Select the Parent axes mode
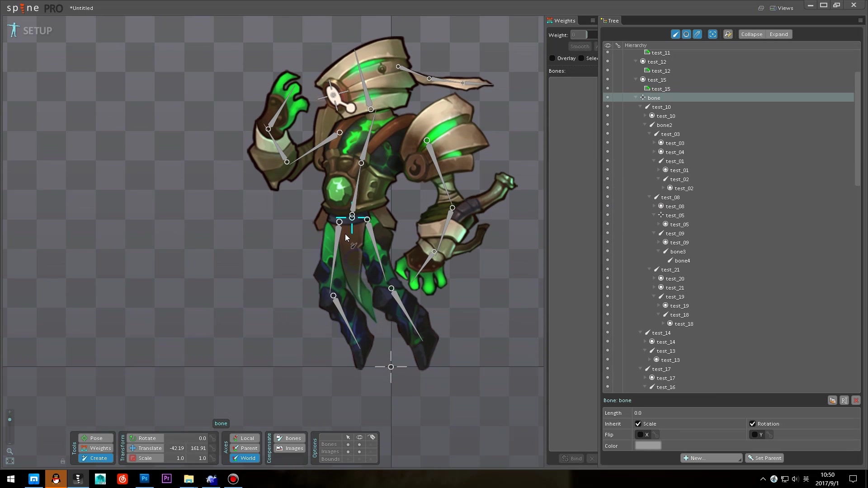Image resolution: width=868 pixels, height=488 pixels. click(245, 448)
